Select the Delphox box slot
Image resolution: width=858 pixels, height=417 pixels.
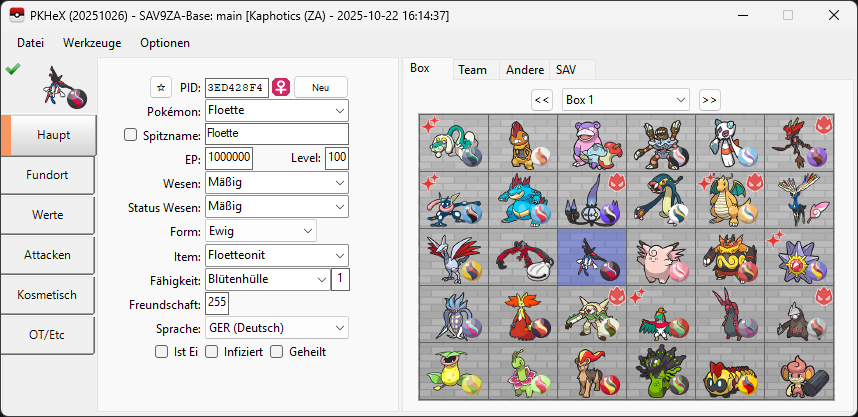[x=523, y=314]
